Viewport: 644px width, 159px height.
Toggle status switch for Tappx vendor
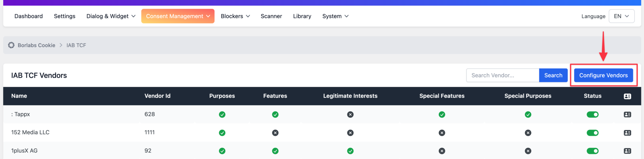(x=592, y=115)
